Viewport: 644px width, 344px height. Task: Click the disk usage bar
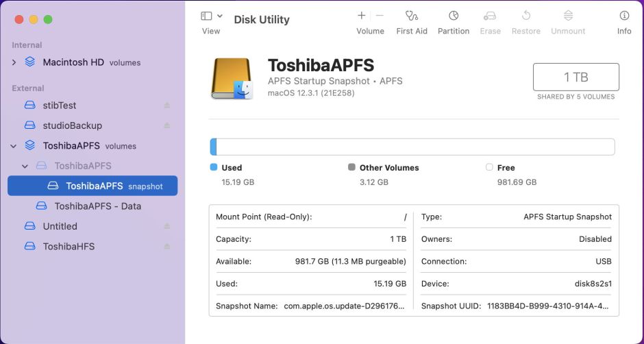pyautogui.click(x=412, y=147)
